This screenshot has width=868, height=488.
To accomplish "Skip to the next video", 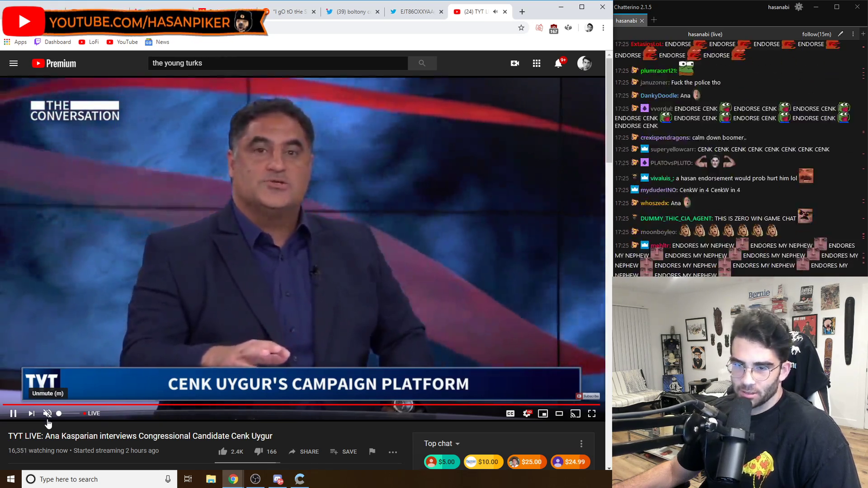I will click(x=31, y=413).
